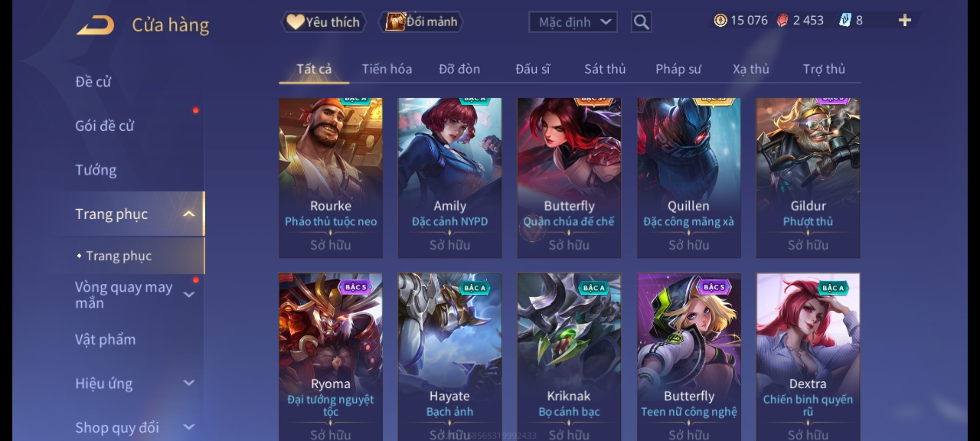980x441 pixels.
Task: Expand the Shop quy đổi section
Action: (189, 427)
